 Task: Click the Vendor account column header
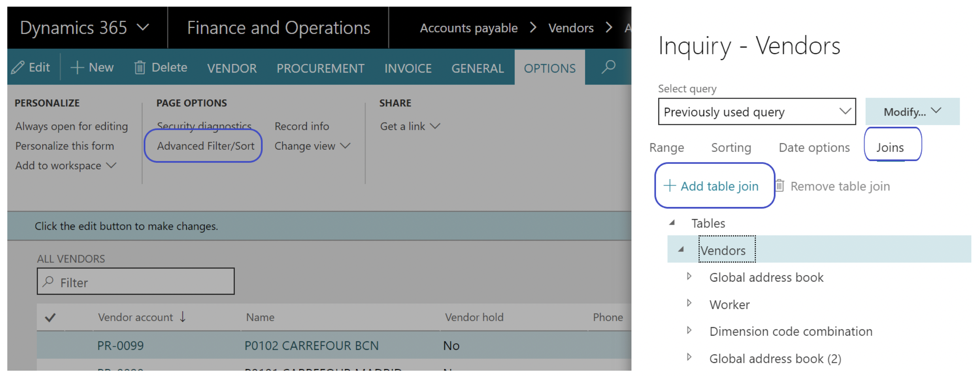[x=135, y=317]
